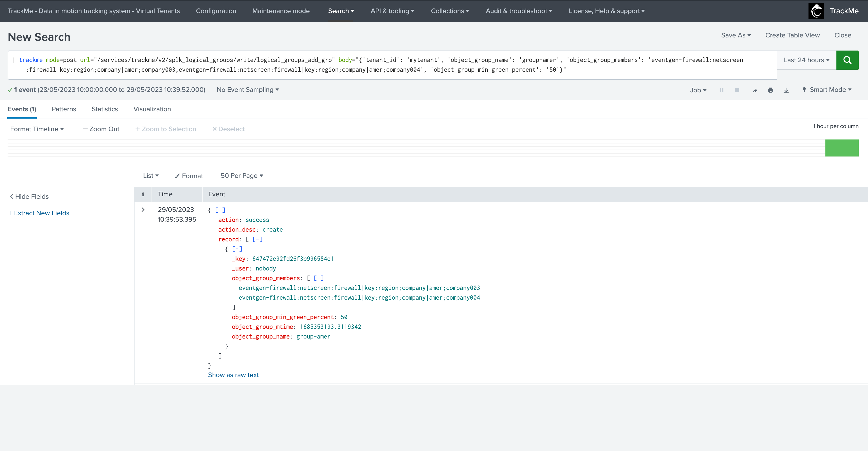Image resolution: width=868 pixels, height=451 pixels.
Task: Click the TrackMe logo icon
Action: coord(816,11)
